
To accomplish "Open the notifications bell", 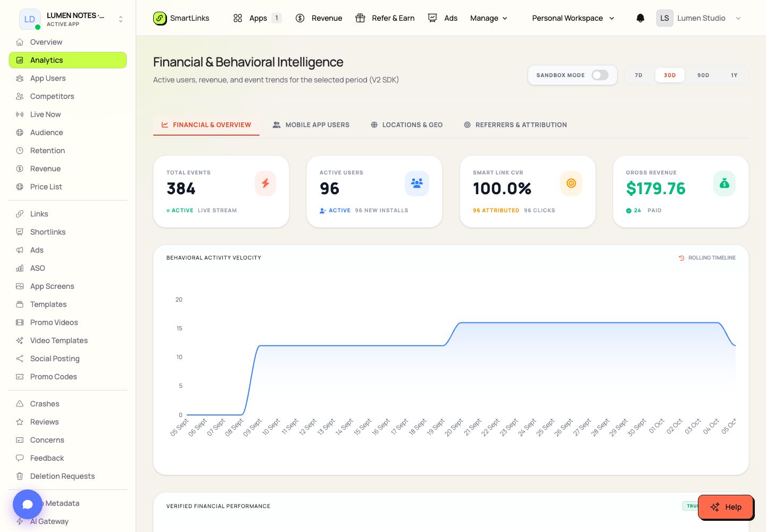I will (640, 18).
